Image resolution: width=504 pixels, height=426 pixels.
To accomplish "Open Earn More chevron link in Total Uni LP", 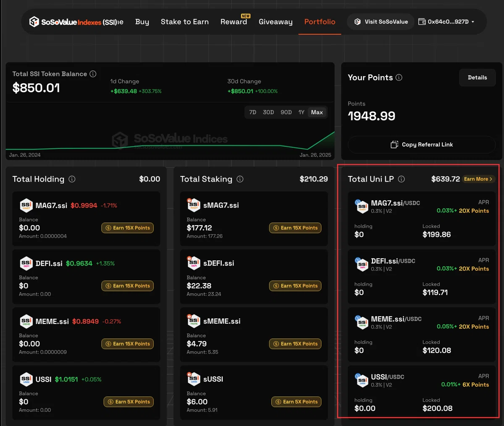I will coord(478,179).
